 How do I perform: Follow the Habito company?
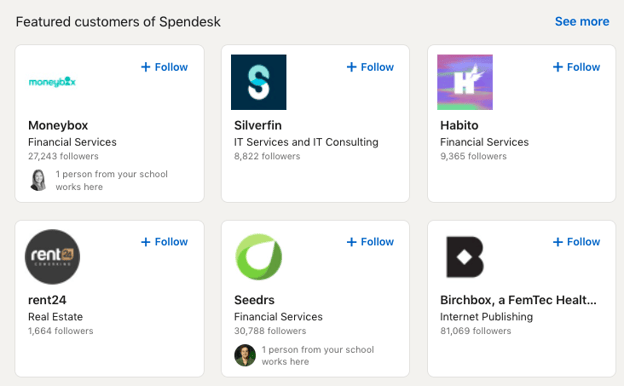(576, 67)
